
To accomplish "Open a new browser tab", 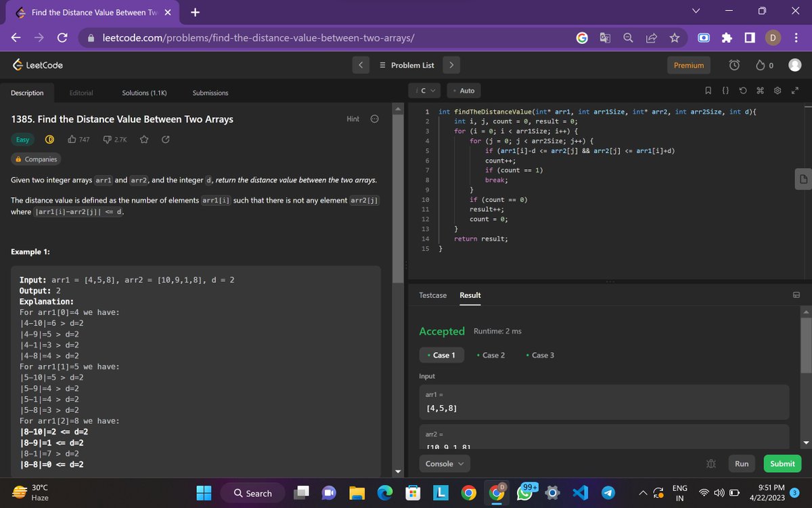I will point(194,12).
